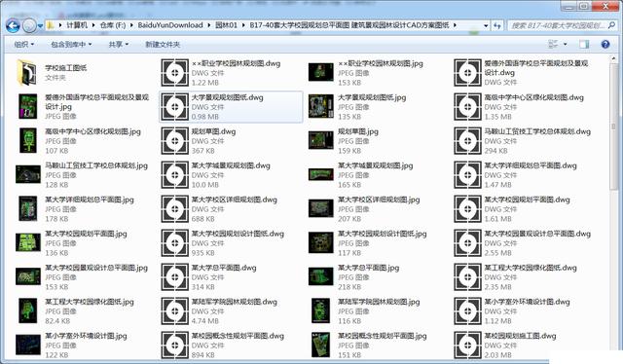
Task: Open the address bar history dropdown arrow
Action: click(x=486, y=25)
